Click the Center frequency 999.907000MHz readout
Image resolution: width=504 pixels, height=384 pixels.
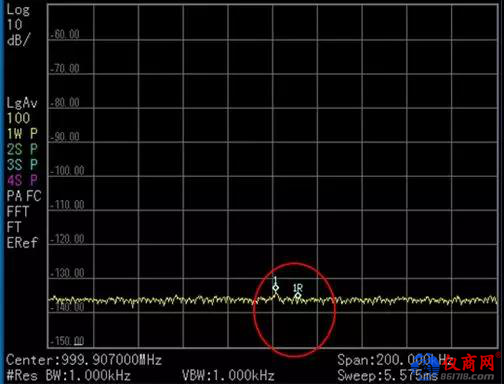pos(84,360)
